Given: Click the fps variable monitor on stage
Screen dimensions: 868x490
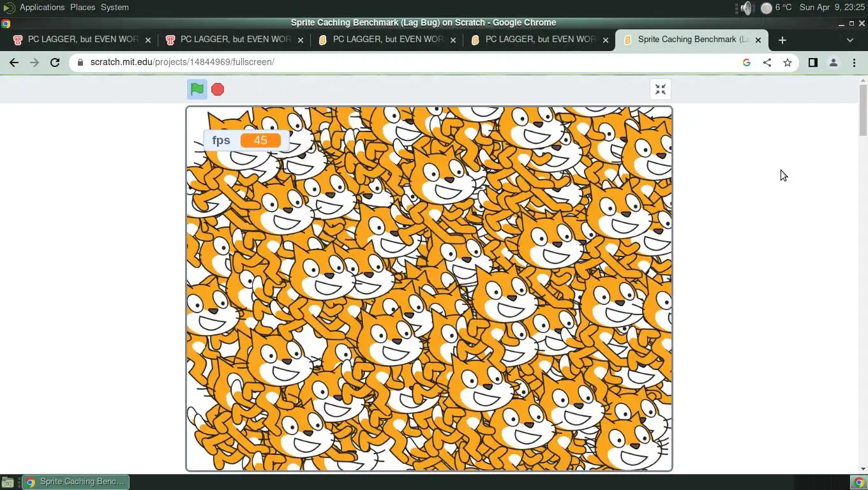Looking at the screenshot, I should [x=246, y=140].
